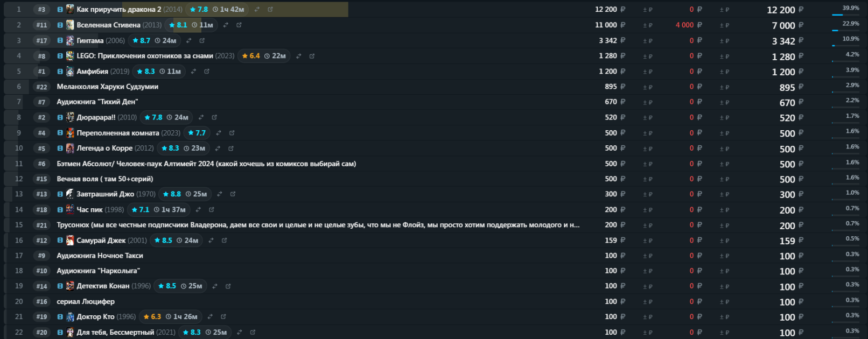Click ±₽ field after red 4 000 ₽
The height and width of the screenshot is (339, 868).
pos(725,25)
